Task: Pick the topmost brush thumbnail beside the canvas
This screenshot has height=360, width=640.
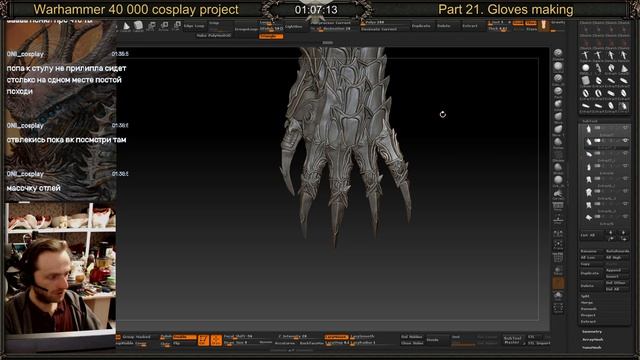Action: 558,53
